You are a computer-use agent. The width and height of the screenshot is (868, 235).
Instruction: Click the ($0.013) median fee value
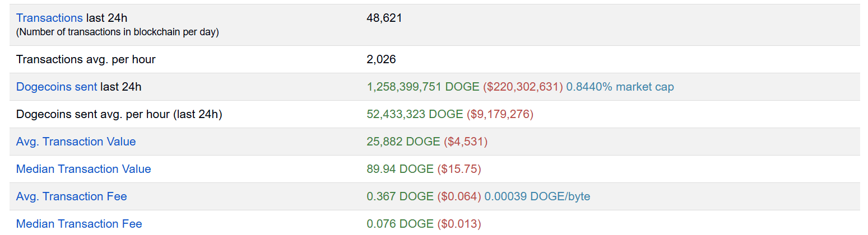(459, 224)
